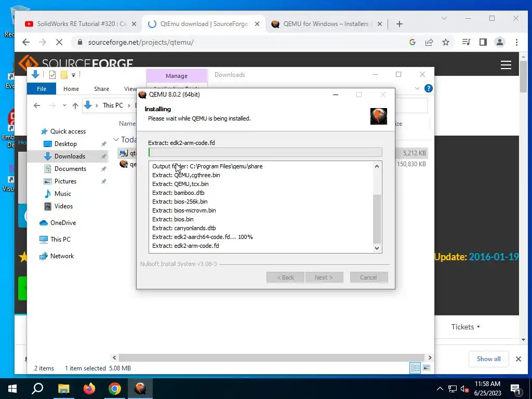This screenshot has width=532, height=399.
Task: Open the Chrome profile avatar
Action: 500,42
